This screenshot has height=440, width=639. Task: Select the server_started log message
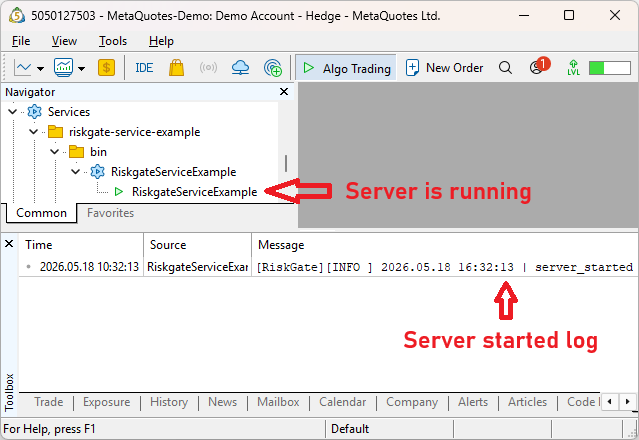coord(445,267)
